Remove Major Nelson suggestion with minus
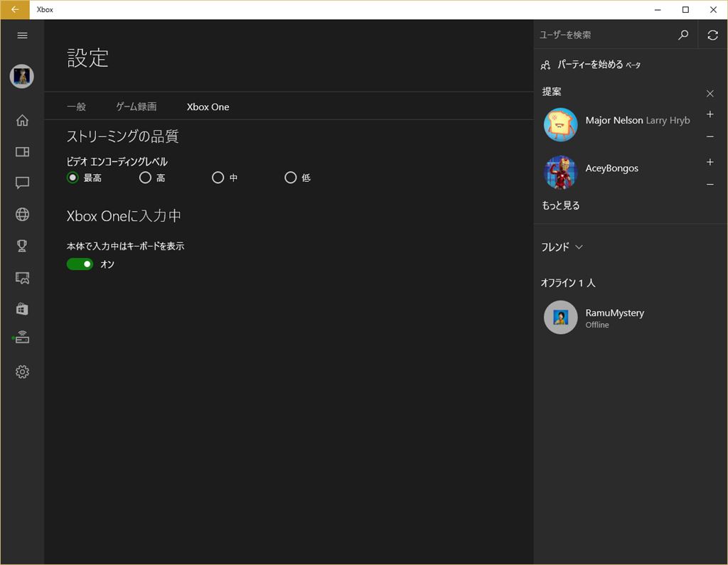 [710, 136]
